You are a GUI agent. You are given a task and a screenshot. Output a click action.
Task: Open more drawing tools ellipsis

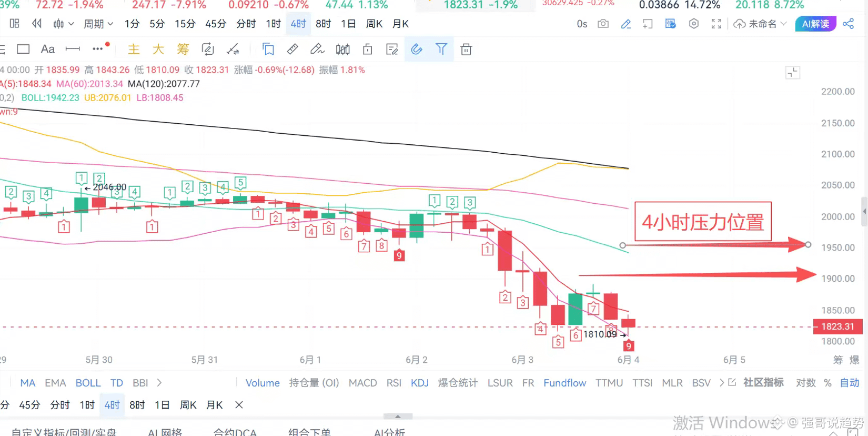(98, 49)
